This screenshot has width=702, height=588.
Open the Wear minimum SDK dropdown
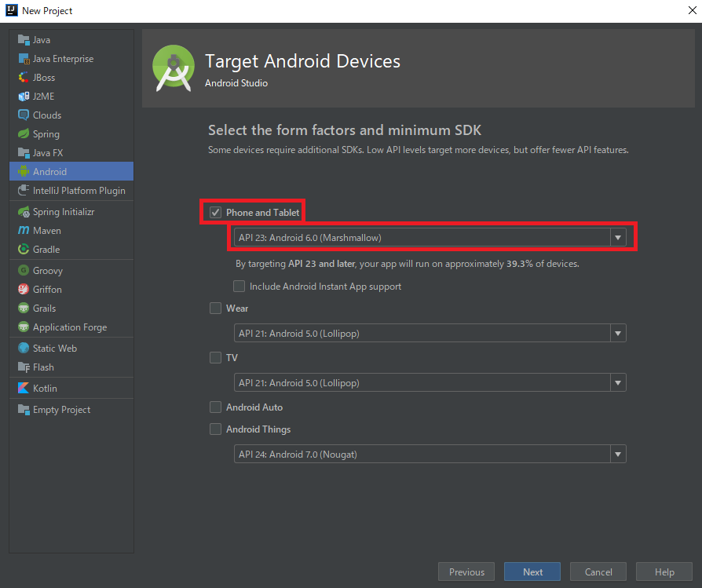430,334
